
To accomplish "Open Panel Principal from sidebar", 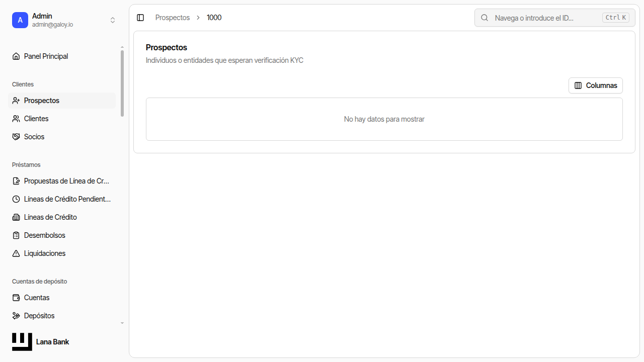I will click(x=62, y=56).
